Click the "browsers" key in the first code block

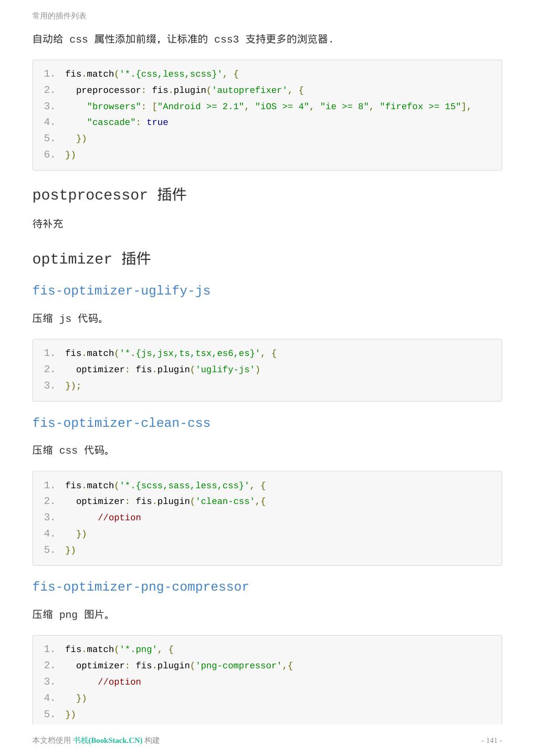(114, 107)
